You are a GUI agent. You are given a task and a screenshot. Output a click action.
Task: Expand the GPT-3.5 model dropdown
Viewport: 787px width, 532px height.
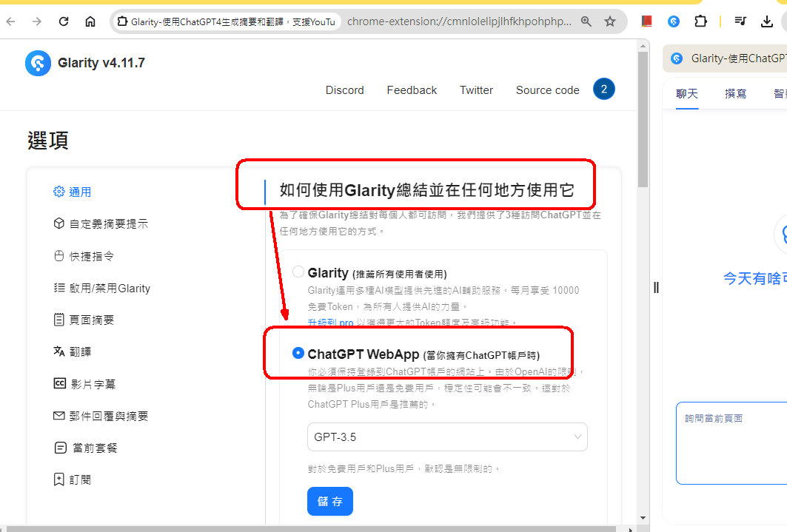click(447, 437)
